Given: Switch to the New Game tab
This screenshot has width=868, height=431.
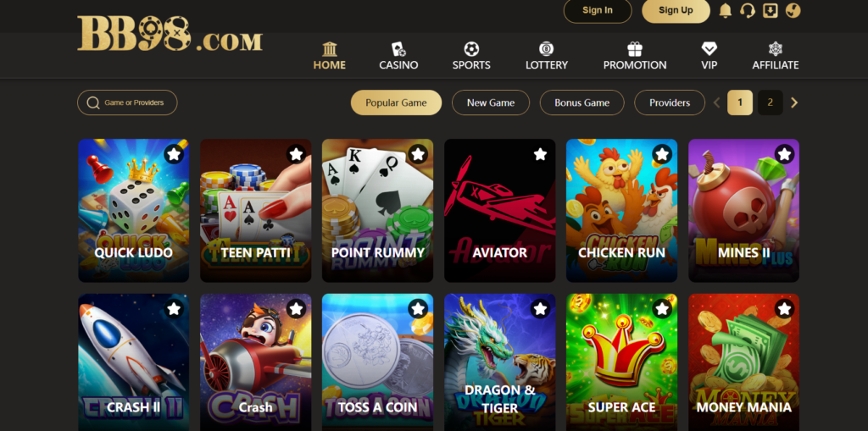Looking at the screenshot, I should click(491, 103).
